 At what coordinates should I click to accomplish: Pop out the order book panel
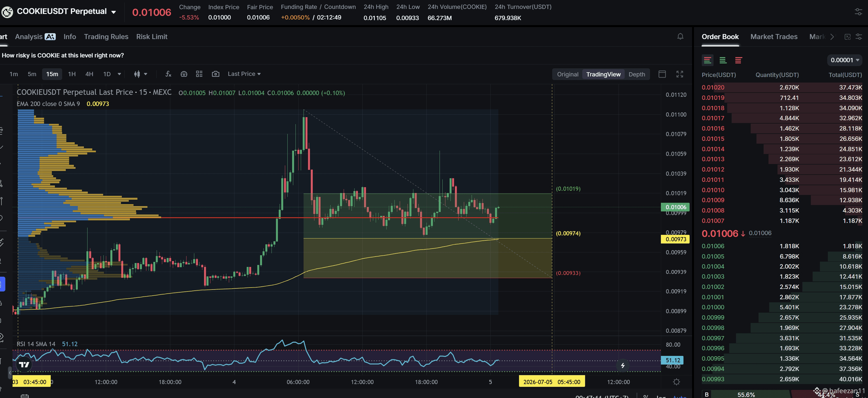(847, 37)
